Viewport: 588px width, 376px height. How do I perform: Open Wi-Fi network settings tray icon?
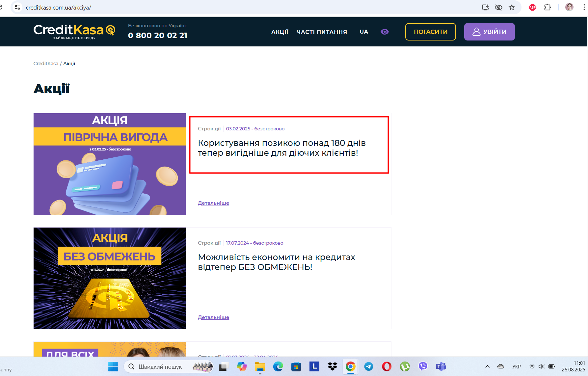532,366
